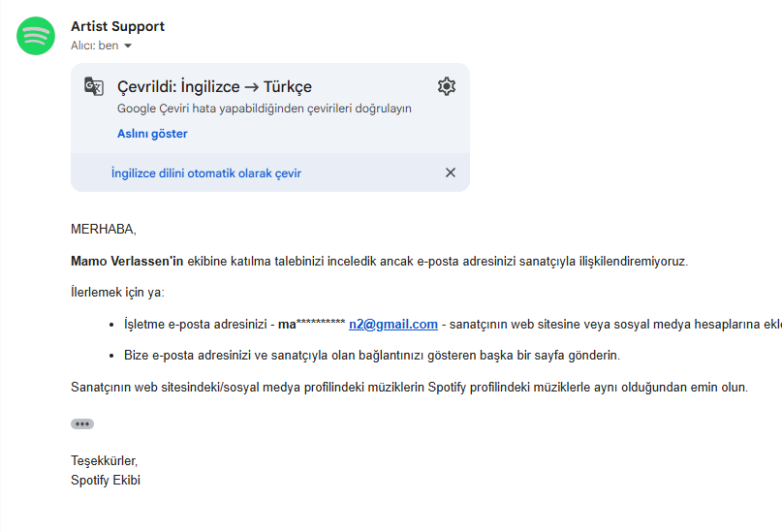Click the 'Çevrildi: İngilizce → Türkçe' heading
This screenshot has height=532, width=782.
[214, 87]
